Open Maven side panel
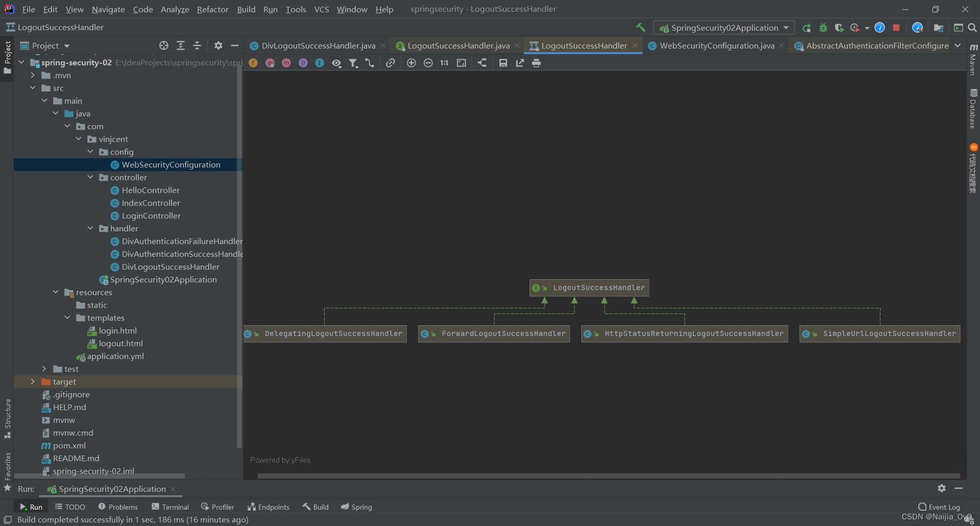The image size is (980, 526). click(x=973, y=60)
